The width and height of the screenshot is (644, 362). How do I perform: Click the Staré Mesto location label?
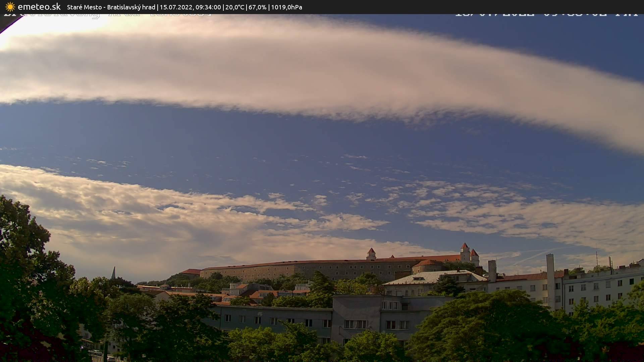coord(84,7)
